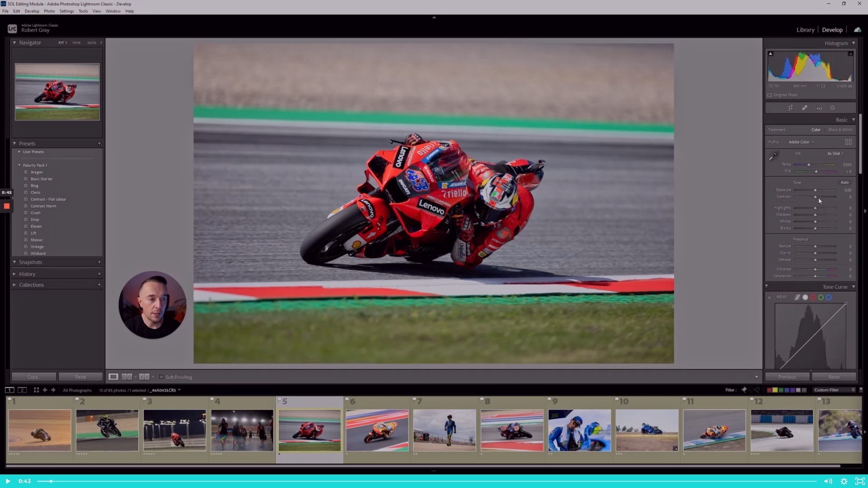Click the Previous button
Screen dimensions: 868x488
click(787, 377)
